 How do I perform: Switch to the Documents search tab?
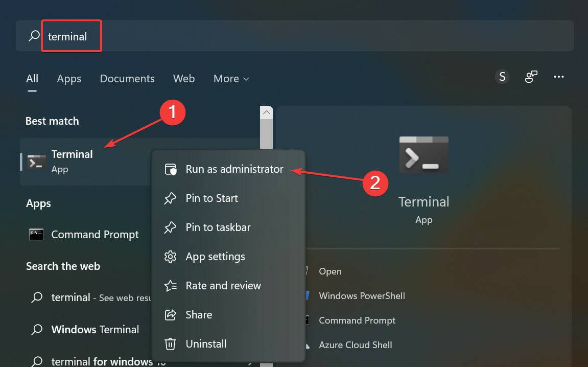[x=127, y=79]
